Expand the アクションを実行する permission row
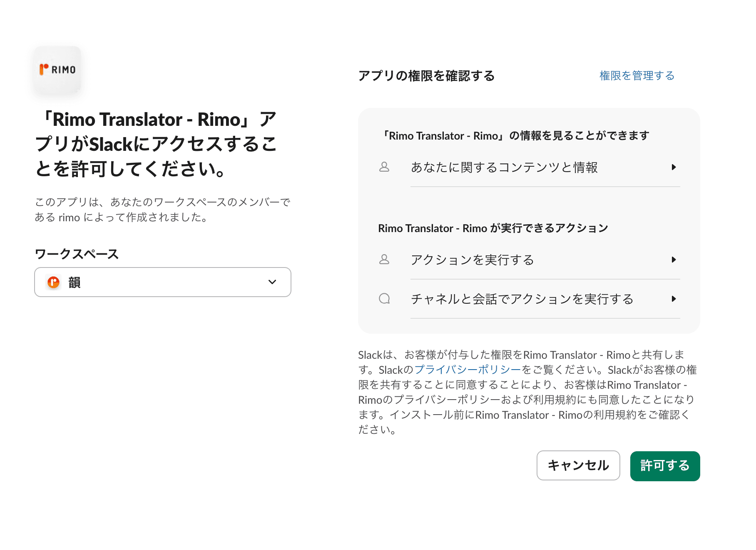Viewport: 756px width, 550px height. click(674, 260)
